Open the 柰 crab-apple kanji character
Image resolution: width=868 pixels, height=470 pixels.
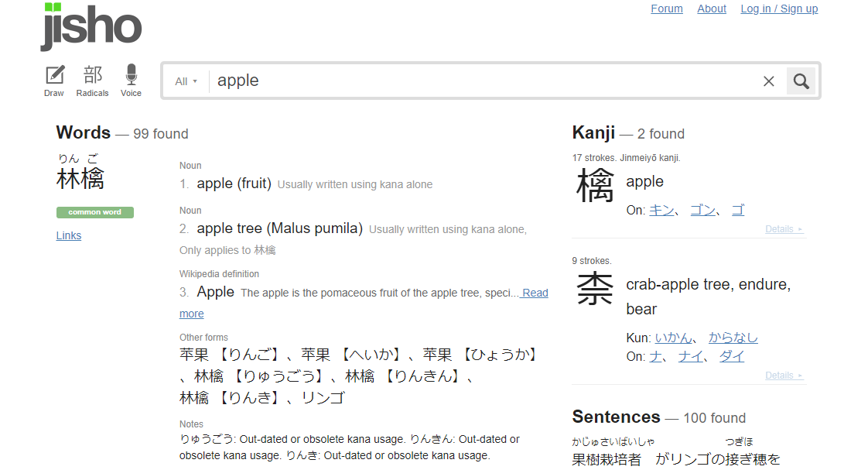pyautogui.click(x=595, y=288)
